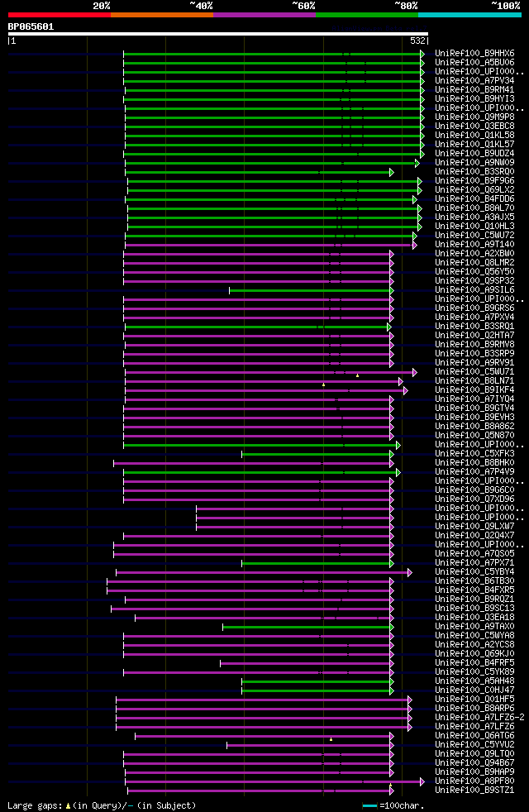Select the UniRef100_B9F9G6 label

click(x=474, y=181)
